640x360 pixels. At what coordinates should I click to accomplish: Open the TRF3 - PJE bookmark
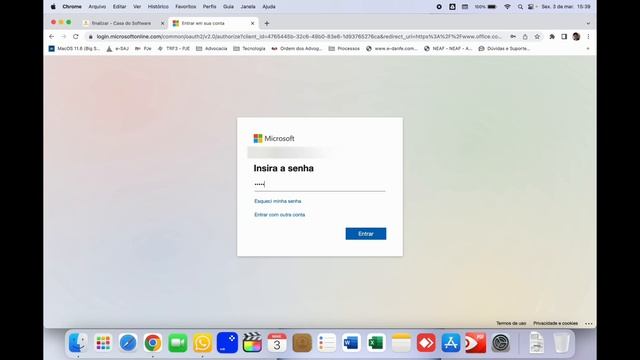(173, 49)
